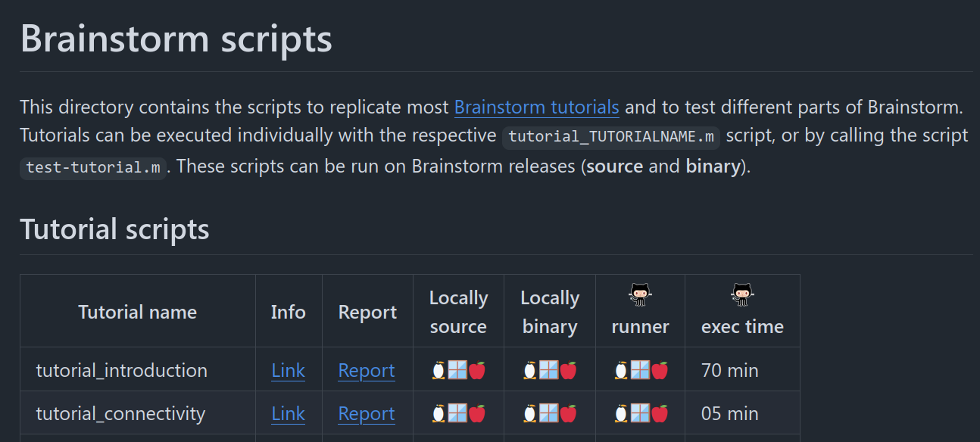Follow the Info Link for tutorial_connectivity
The height and width of the screenshot is (442, 980).
tap(288, 414)
